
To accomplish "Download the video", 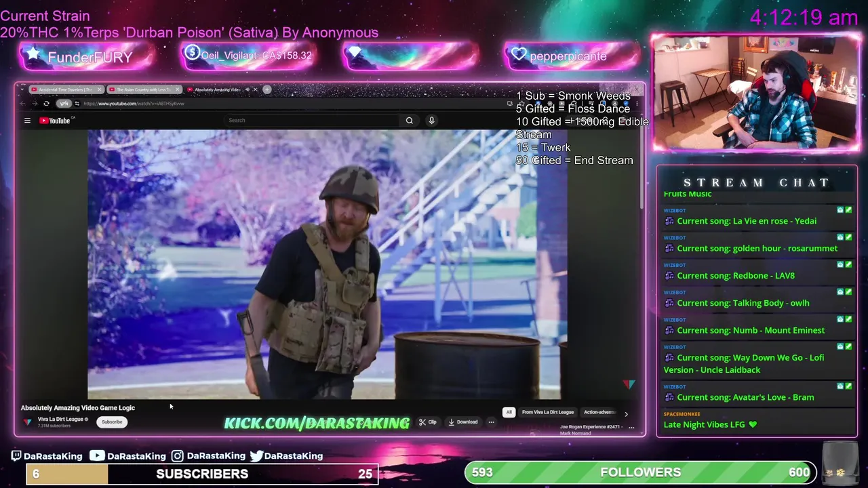I will pyautogui.click(x=463, y=422).
